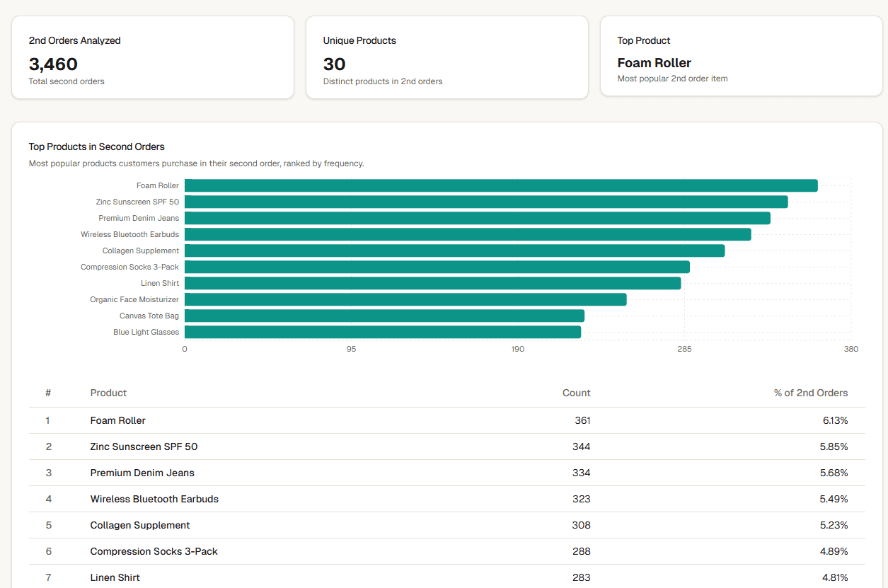This screenshot has height=588, width=888.
Task: Select the Top Product card
Action: [x=741, y=57]
